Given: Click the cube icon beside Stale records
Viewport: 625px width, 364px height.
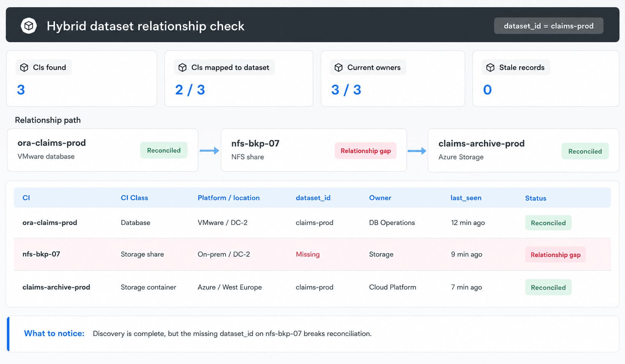Looking at the screenshot, I should [490, 67].
